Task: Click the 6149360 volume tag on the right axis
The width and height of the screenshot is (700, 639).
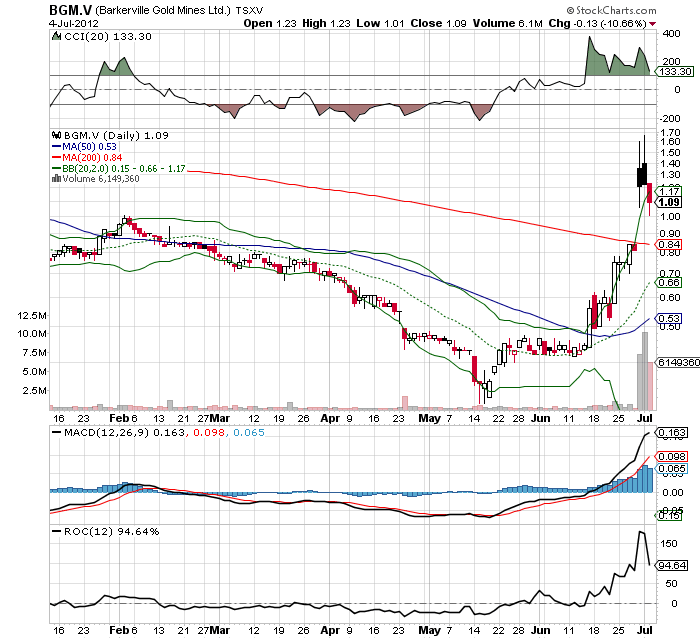Action: coord(679,362)
